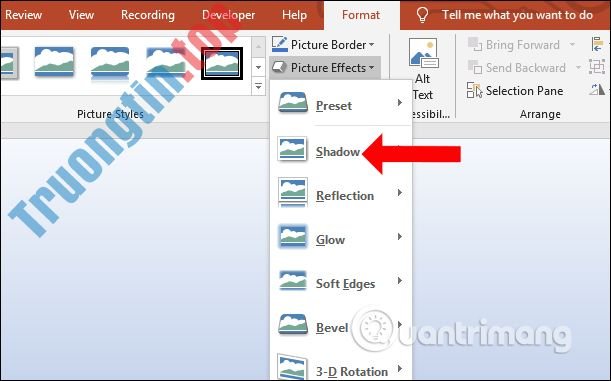Viewport: 611px width, 381px height.
Task: Open the Glow submenu
Action: (341, 238)
